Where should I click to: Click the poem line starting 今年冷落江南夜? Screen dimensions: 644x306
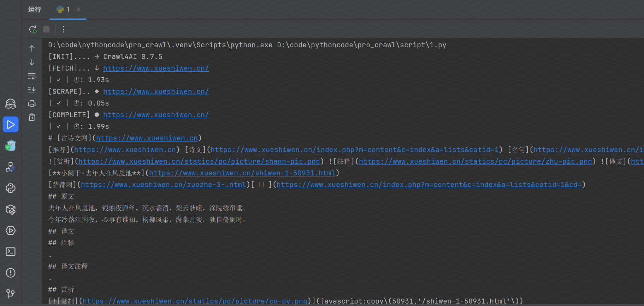tap(148, 220)
